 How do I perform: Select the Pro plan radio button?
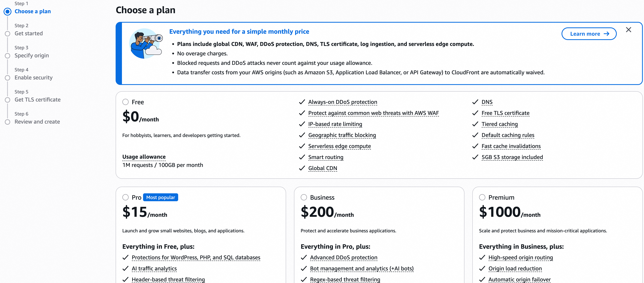click(125, 197)
